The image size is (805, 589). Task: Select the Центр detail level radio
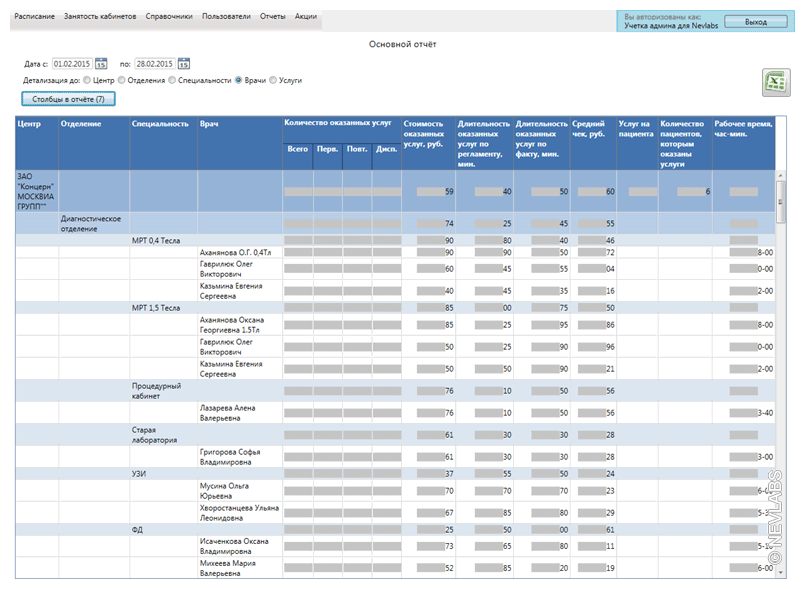[87, 80]
